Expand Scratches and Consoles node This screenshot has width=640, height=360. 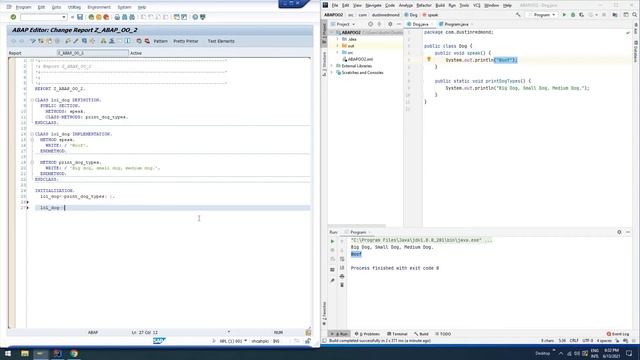tap(332, 73)
